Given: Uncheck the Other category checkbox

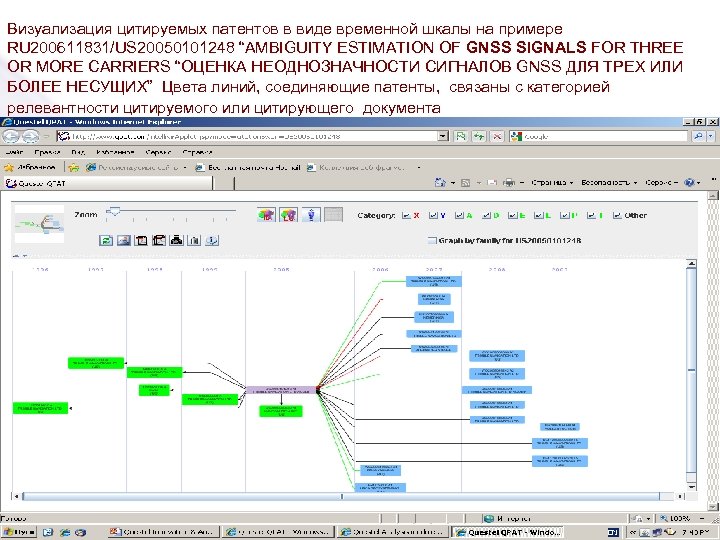Looking at the screenshot, I should [618, 215].
